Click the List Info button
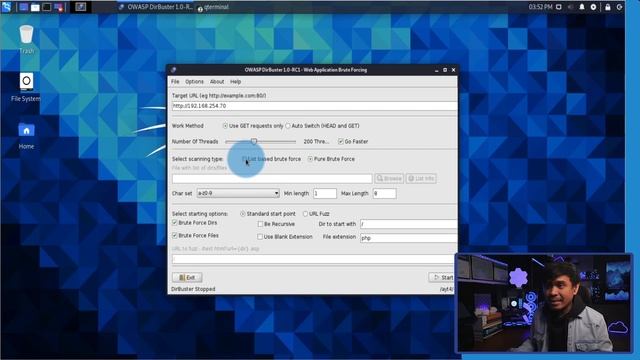The image size is (640, 360). pos(421,178)
